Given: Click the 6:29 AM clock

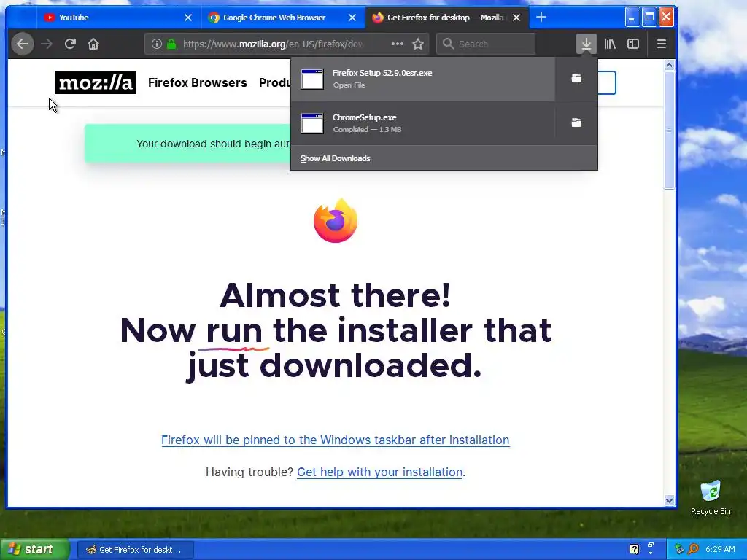Looking at the screenshot, I should [x=720, y=549].
